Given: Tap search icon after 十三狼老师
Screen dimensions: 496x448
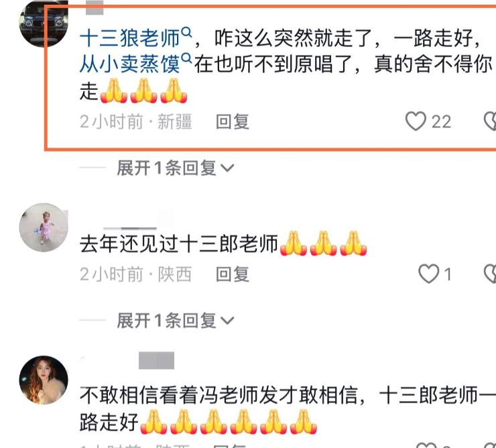Looking at the screenshot, I should (x=187, y=32).
